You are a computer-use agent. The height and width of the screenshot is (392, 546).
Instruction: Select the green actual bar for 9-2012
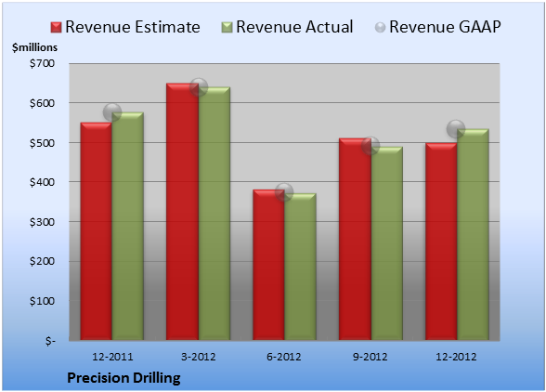[x=386, y=243]
